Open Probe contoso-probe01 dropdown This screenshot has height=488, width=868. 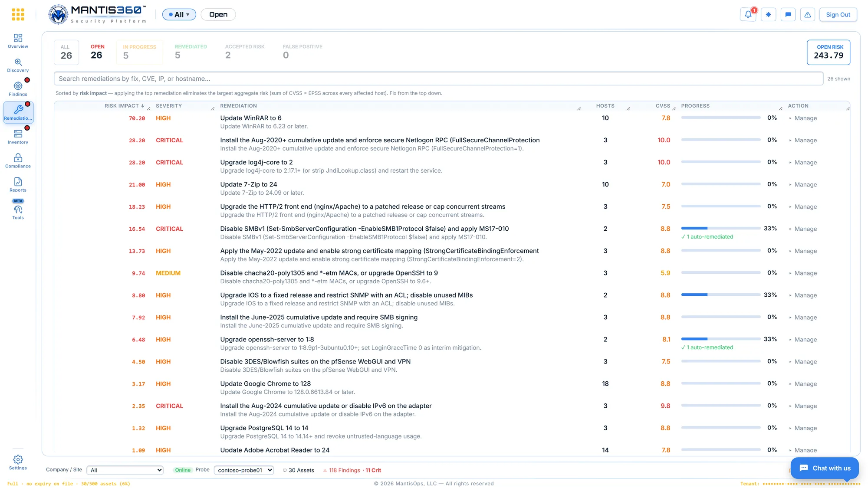click(x=244, y=470)
